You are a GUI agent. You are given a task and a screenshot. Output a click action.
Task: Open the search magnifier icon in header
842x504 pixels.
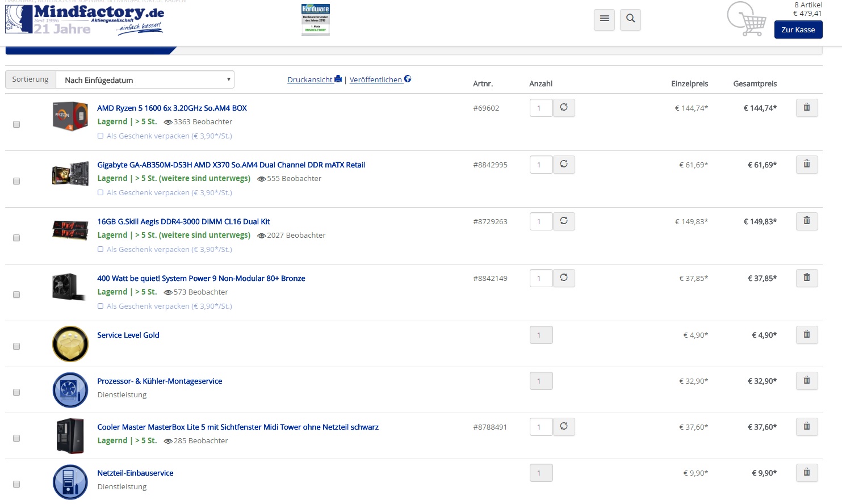(x=630, y=19)
